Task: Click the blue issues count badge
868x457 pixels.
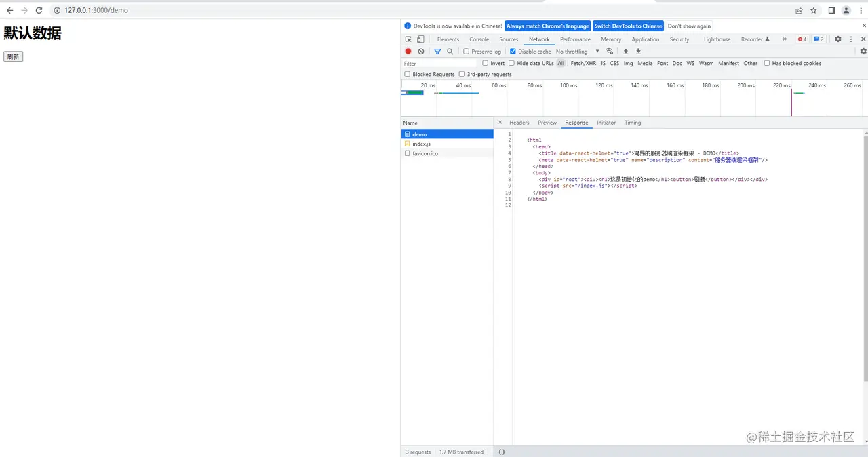Action: [x=819, y=39]
